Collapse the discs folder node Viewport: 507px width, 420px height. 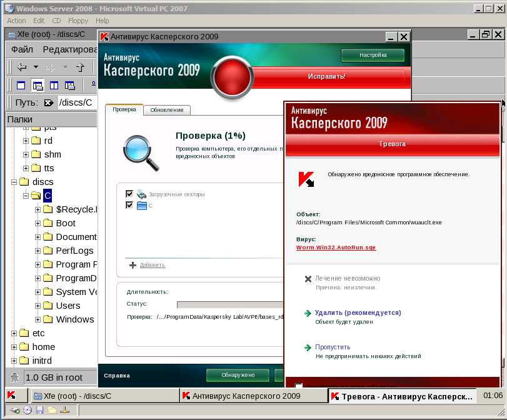(x=14, y=182)
